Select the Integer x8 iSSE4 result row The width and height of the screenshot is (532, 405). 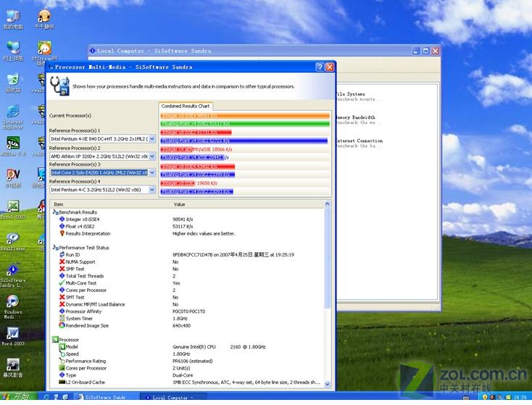186,219
